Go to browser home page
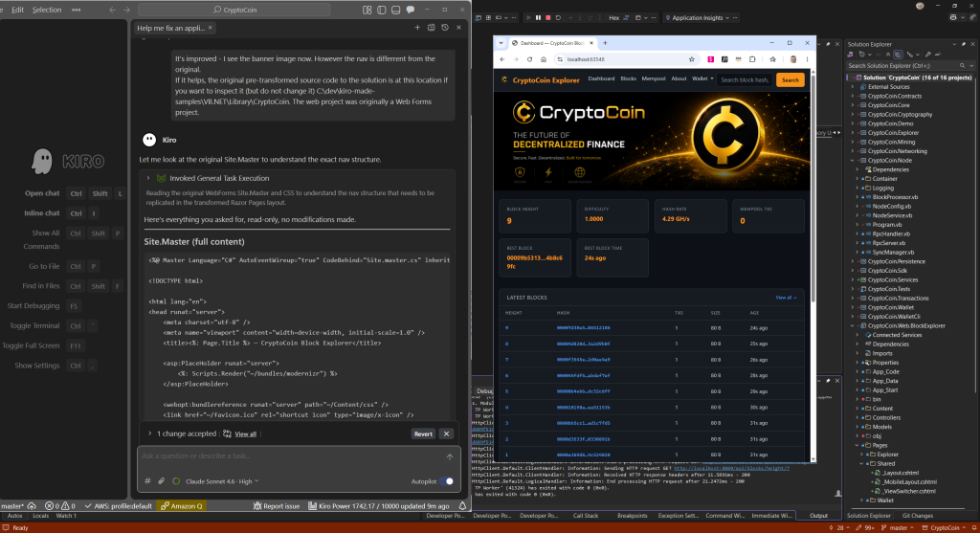980x533 pixels. [544, 59]
